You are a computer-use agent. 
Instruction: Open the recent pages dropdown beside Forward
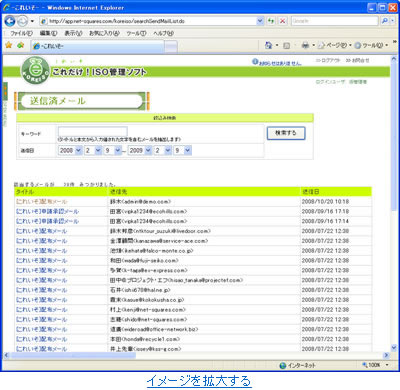coord(32,21)
